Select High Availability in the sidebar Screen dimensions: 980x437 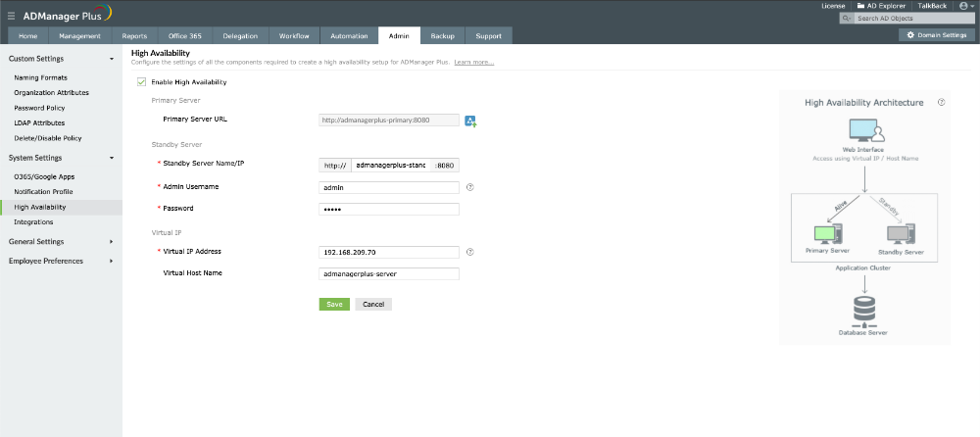tap(61, 207)
